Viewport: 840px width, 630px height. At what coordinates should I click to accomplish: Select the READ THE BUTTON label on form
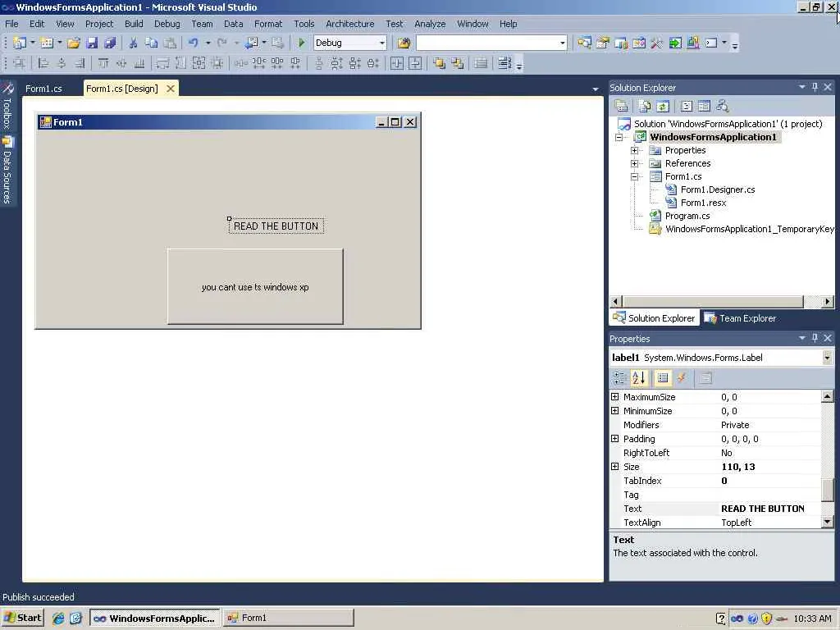(276, 226)
